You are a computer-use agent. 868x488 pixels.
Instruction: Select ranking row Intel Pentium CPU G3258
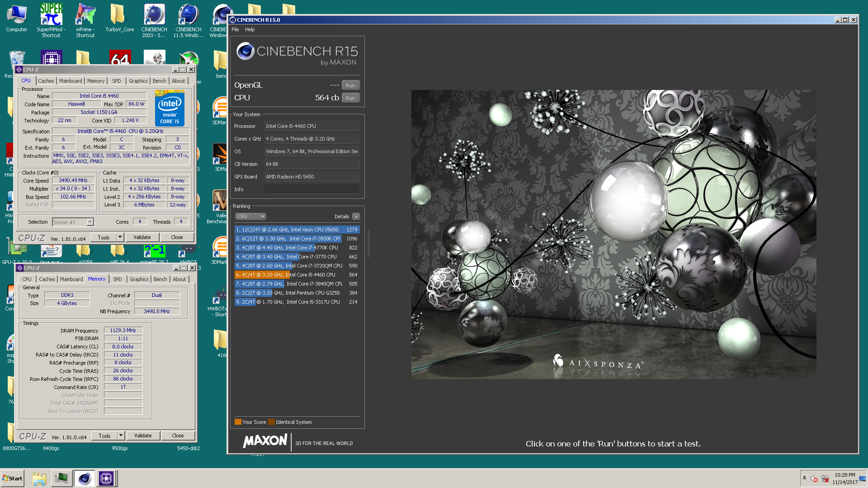click(297, 293)
